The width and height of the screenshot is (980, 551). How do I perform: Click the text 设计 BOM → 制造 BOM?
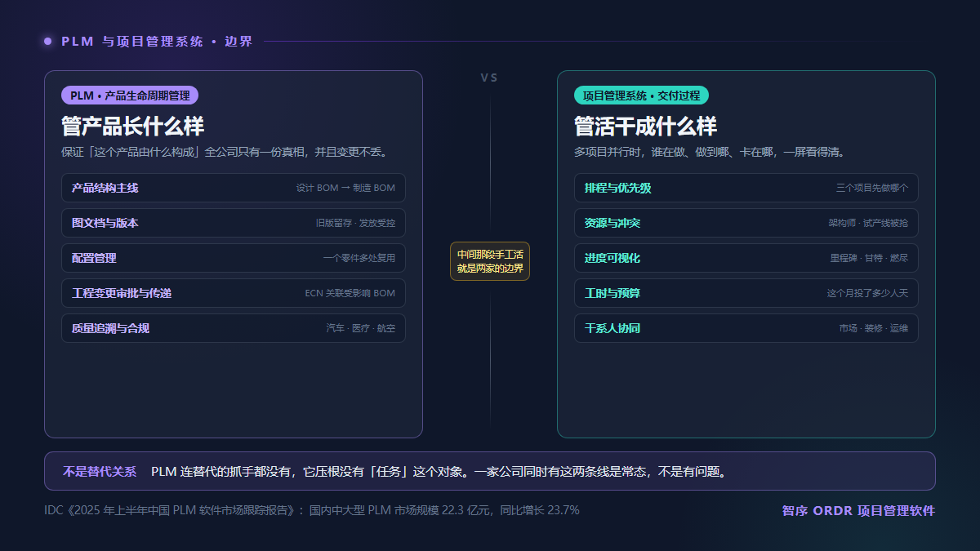coord(345,188)
